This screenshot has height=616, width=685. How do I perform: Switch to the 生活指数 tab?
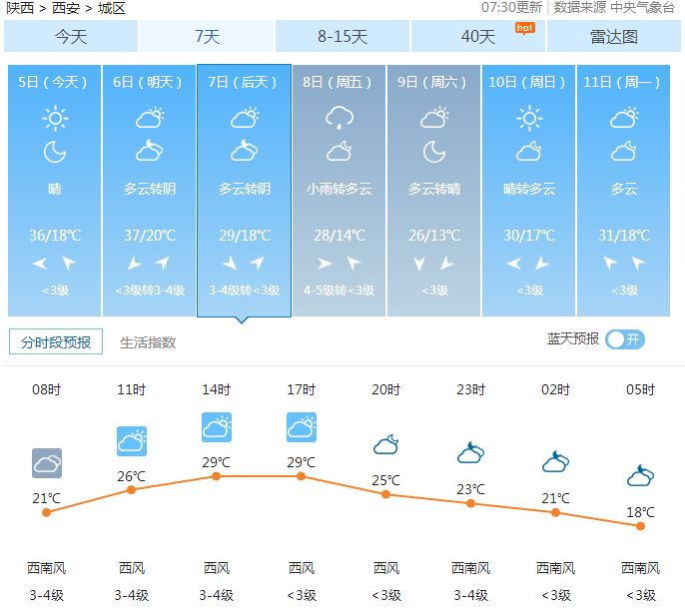(148, 342)
